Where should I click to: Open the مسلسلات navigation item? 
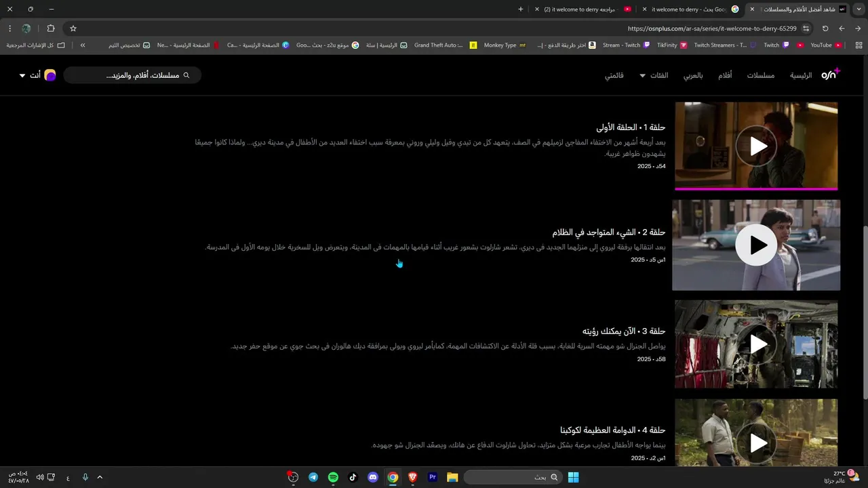pos(761,75)
